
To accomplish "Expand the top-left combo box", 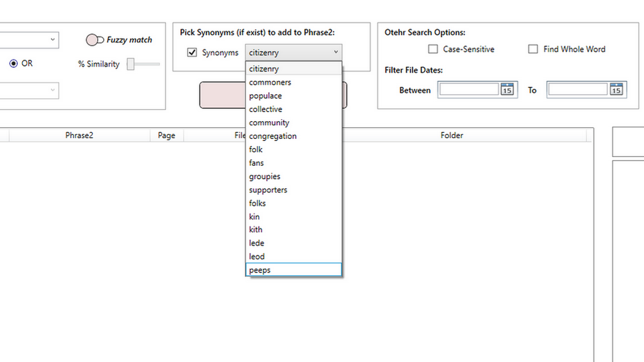I will (53, 39).
